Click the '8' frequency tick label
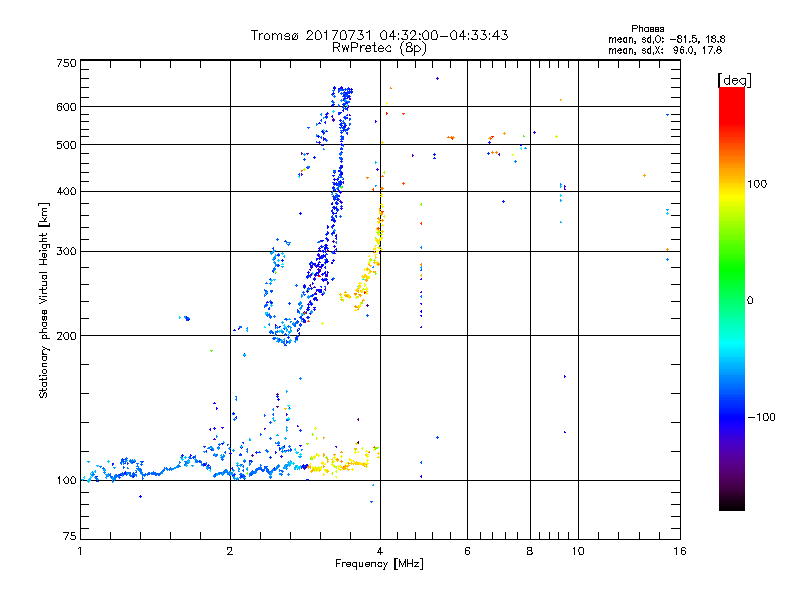Image resolution: width=800 pixels, height=600 pixels. [x=530, y=551]
